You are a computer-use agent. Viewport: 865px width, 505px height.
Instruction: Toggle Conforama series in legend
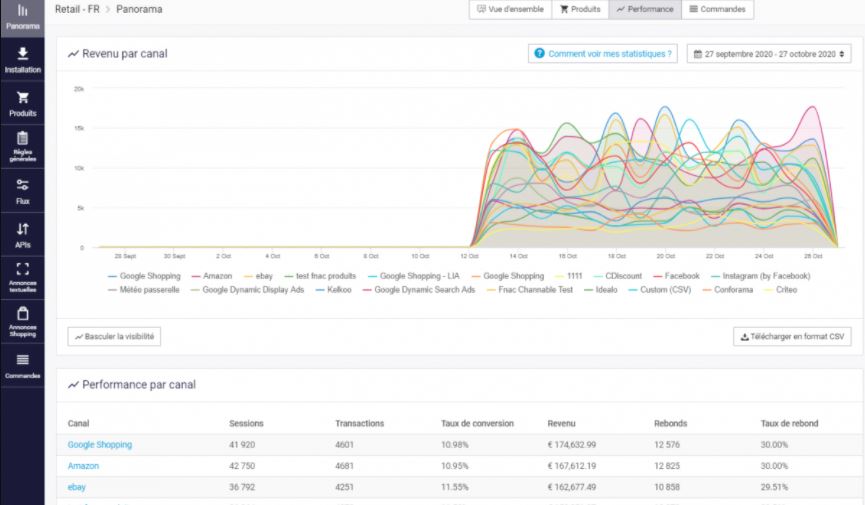point(728,290)
